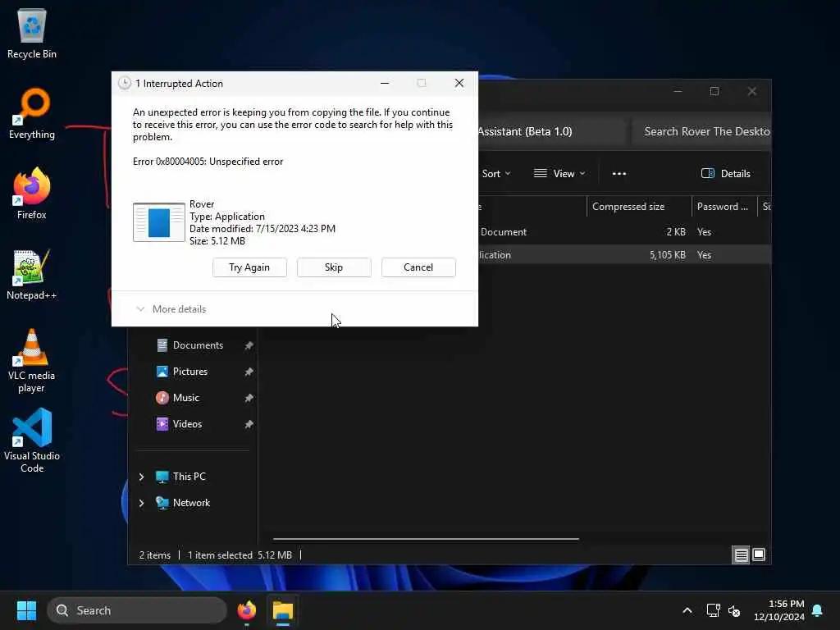Click Skip in the error dialog

coord(334,267)
